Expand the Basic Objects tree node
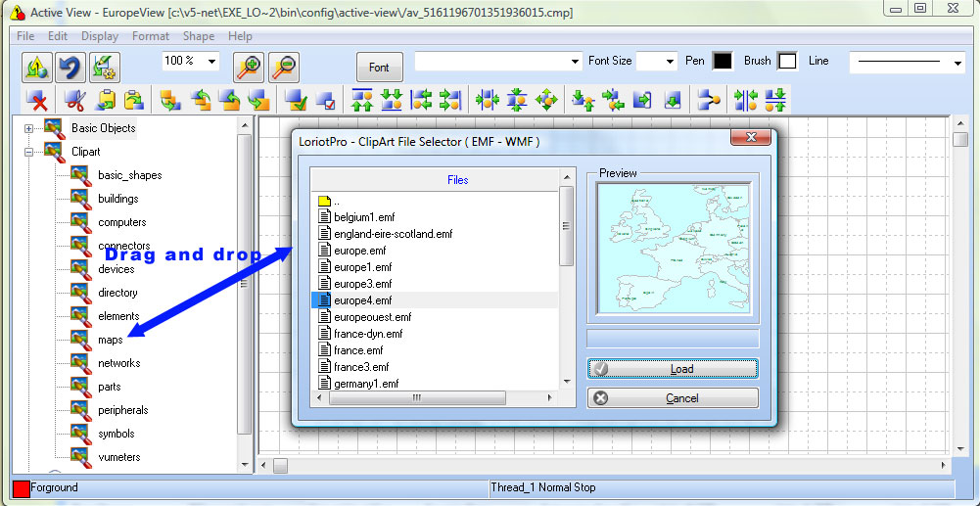 click(x=28, y=128)
